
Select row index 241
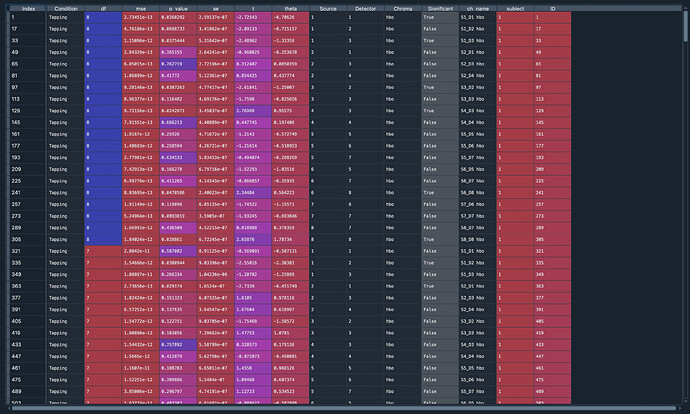coord(28,193)
